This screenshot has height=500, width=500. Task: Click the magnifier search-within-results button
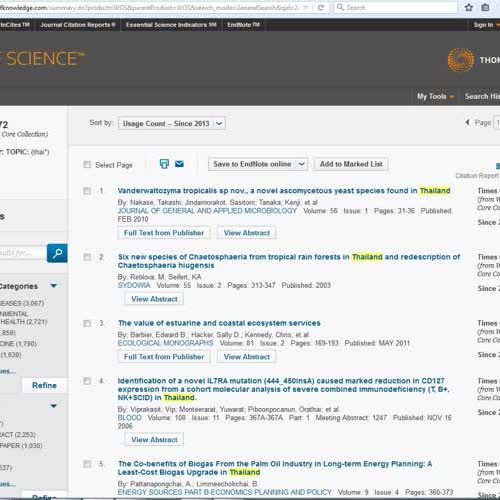57,253
